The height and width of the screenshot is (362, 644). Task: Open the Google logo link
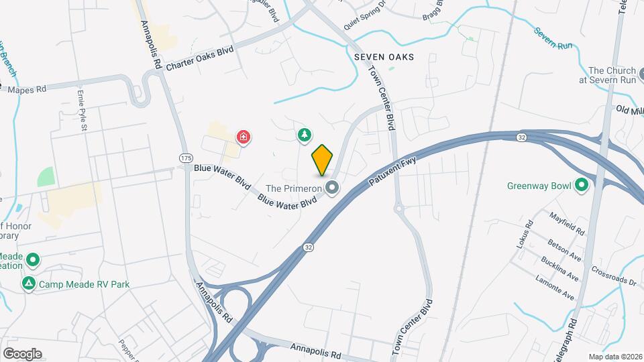coord(23,354)
